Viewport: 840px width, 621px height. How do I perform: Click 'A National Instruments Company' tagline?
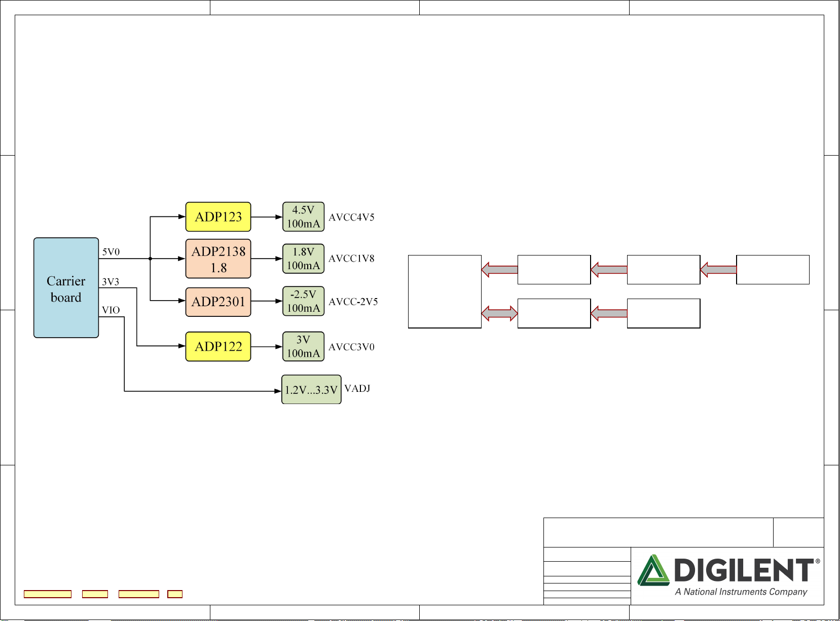click(x=741, y=592)
